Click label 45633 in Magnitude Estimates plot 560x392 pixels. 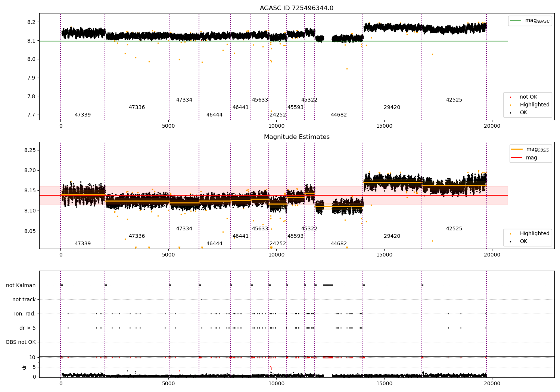pyautogui.click(x=260, y=229)
